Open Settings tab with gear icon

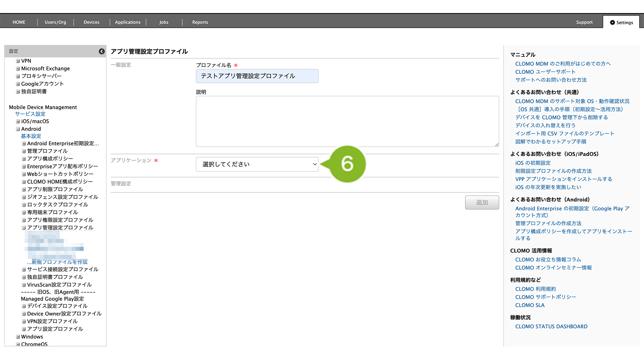tap(621, 22)
